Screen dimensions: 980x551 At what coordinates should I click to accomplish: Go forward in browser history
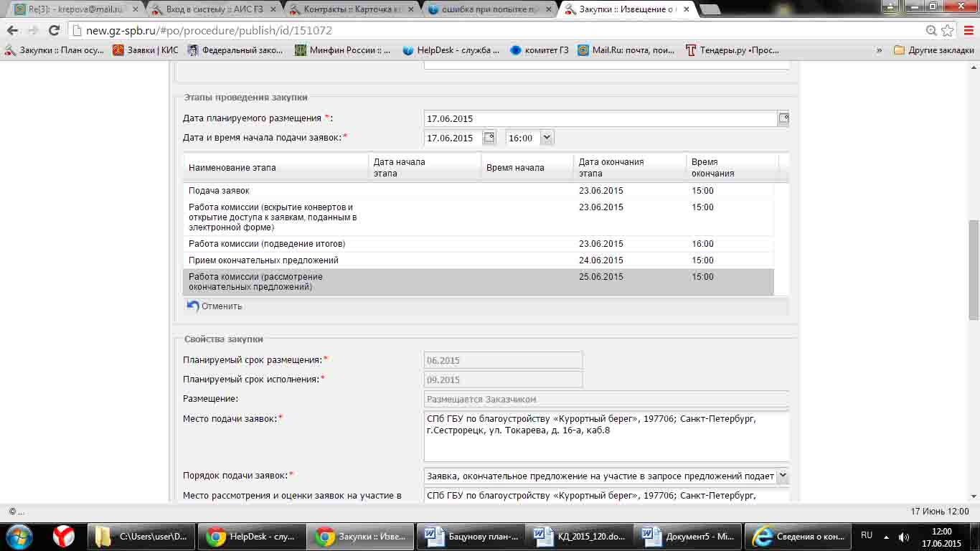tap(33, 31)
